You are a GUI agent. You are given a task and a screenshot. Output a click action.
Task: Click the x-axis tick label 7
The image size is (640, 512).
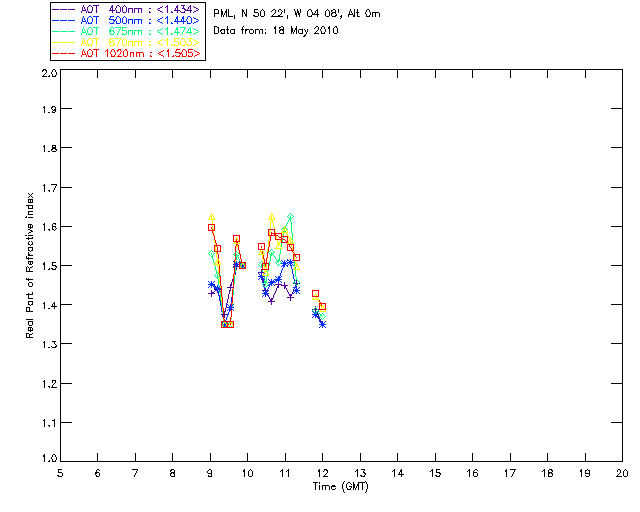coord(135,473)
